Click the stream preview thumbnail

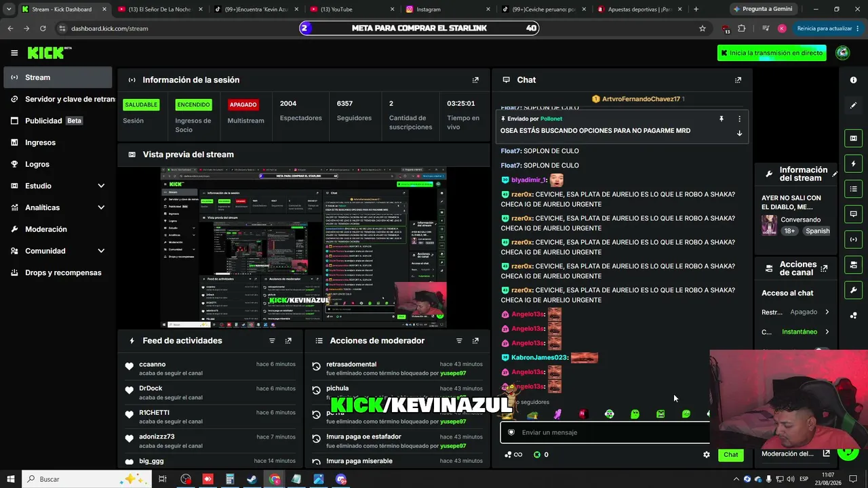(x=304, y=247)
